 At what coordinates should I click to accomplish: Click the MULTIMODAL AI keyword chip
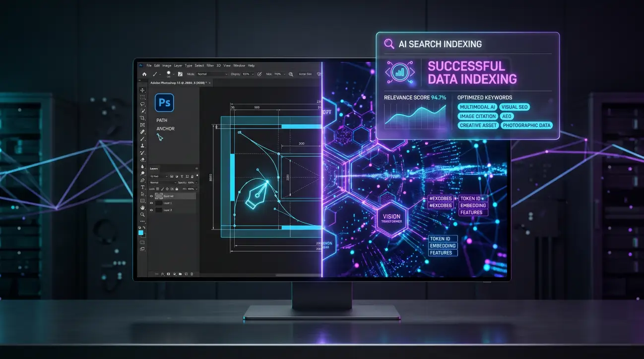477,107
